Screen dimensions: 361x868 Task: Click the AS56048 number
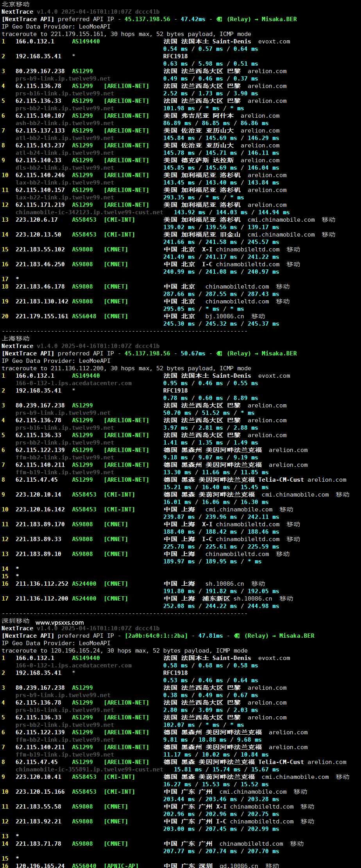click(x=84, y=316)
